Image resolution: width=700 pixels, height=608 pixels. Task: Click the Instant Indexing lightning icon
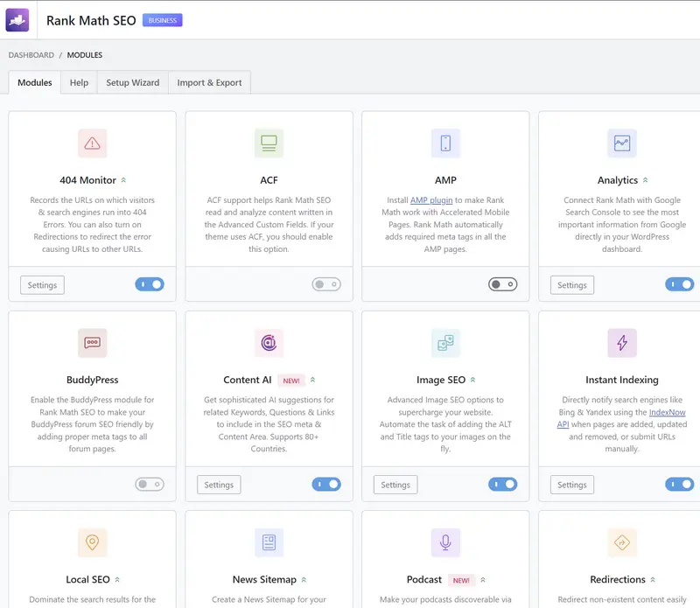(622, 343)
